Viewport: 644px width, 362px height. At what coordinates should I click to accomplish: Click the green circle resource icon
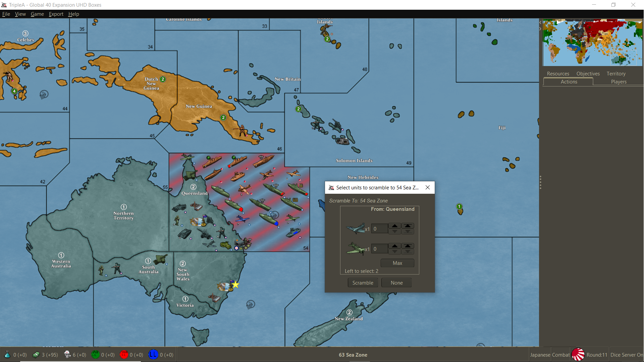pyautogui.click(x=95, y=354)
